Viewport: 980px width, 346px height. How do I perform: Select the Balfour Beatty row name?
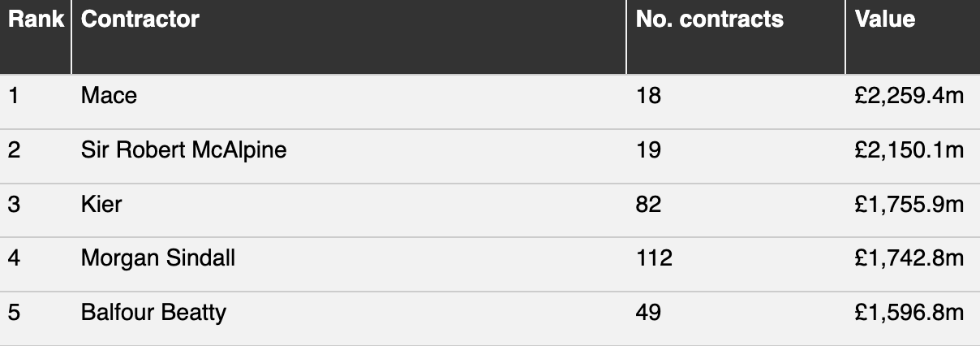point(153,312)
